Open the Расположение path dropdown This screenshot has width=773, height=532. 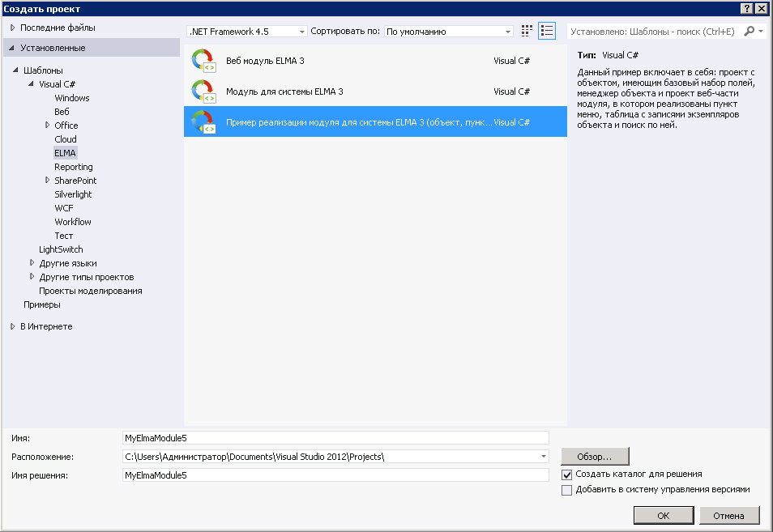(543, 457)
